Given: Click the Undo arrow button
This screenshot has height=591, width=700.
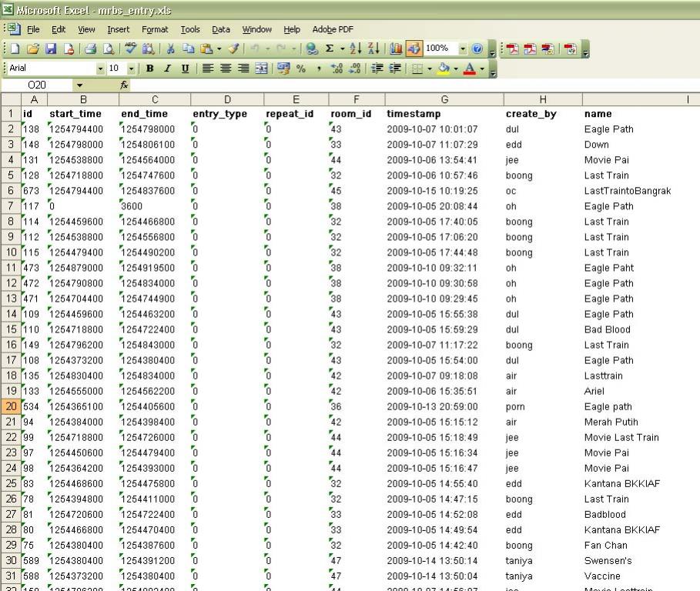Looking at the screenshot, I should click(254, 48).
